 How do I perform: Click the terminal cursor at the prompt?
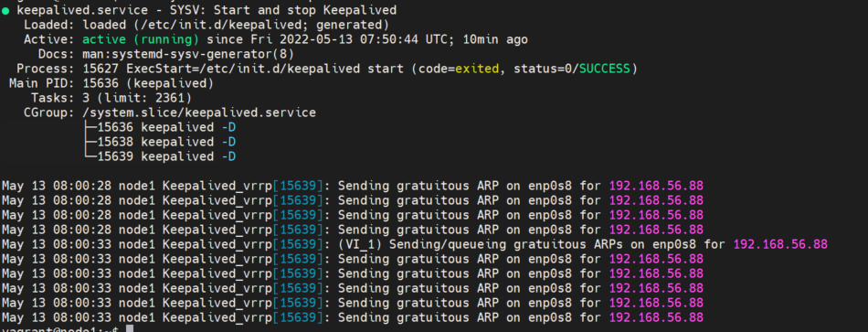point(130,329)
